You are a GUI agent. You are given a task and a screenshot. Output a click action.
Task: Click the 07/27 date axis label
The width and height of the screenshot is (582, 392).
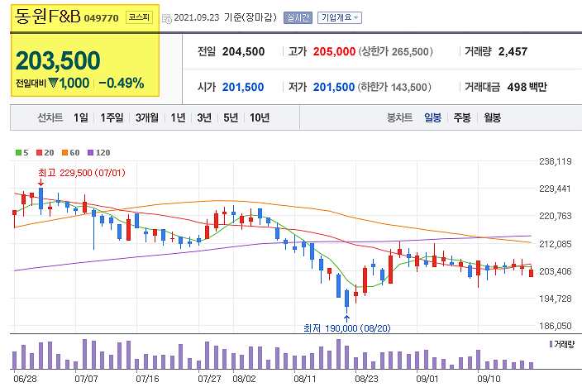pyautogui.click(x=209, y=379)
